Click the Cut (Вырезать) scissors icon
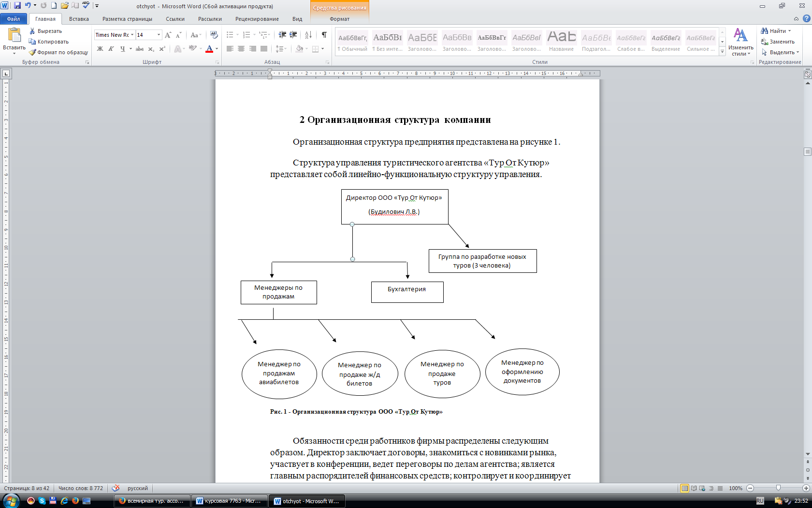The height and width of the screenshot is (508, 812). 32,31
